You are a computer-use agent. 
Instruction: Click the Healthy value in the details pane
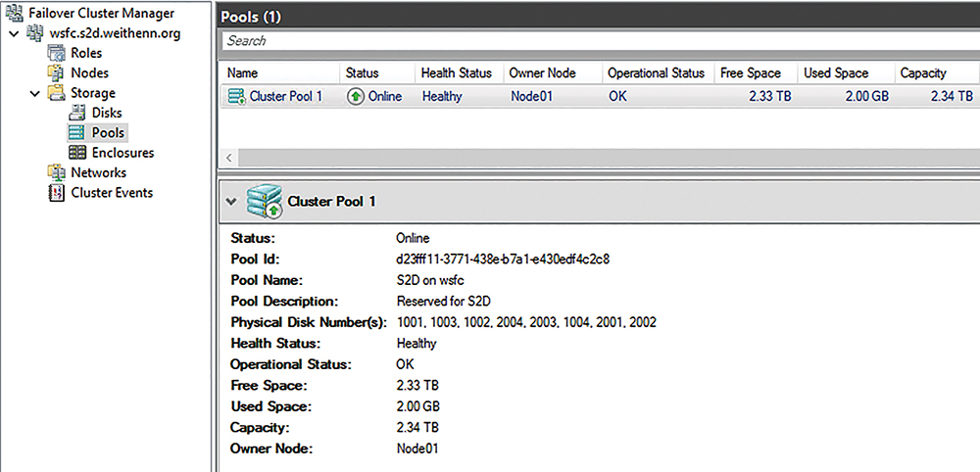point(416,344)
